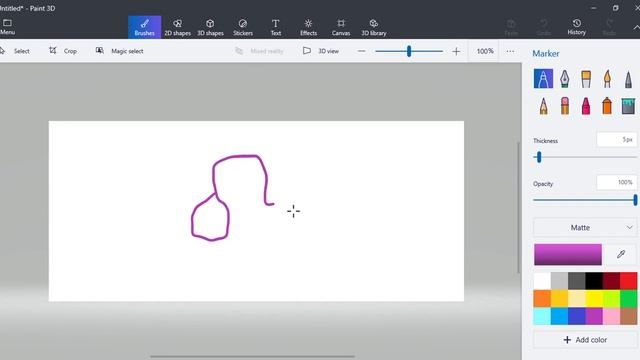The image size is (640, 360).
Task: Click the Opacity slider handle
Action: coord(635,200)
